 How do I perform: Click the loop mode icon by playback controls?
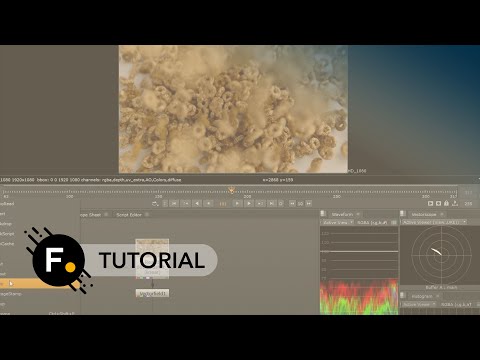(155, 203)
